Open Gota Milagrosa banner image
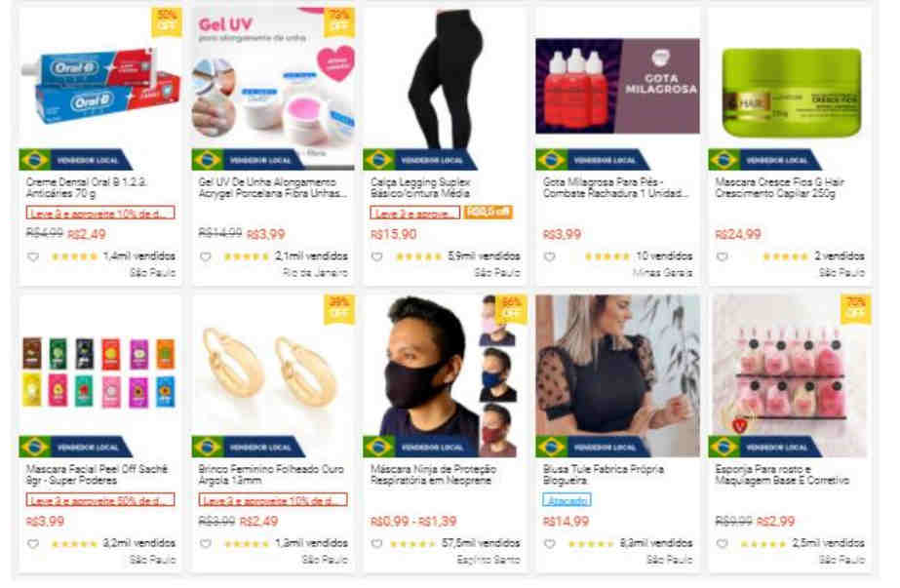The height and width of the screenshot is (588, 900). (x=617, y=86)
